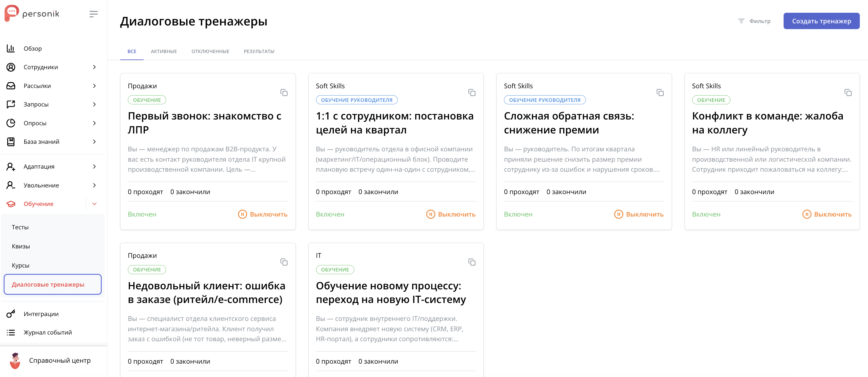868x377 pixels.
Task: Copy the 'Конфликт в команде' trainer card
Action: (x=848, y=93)
